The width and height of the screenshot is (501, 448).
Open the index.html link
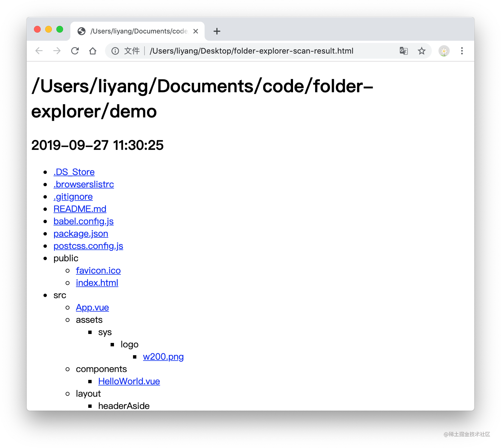[x=97, y=283]
